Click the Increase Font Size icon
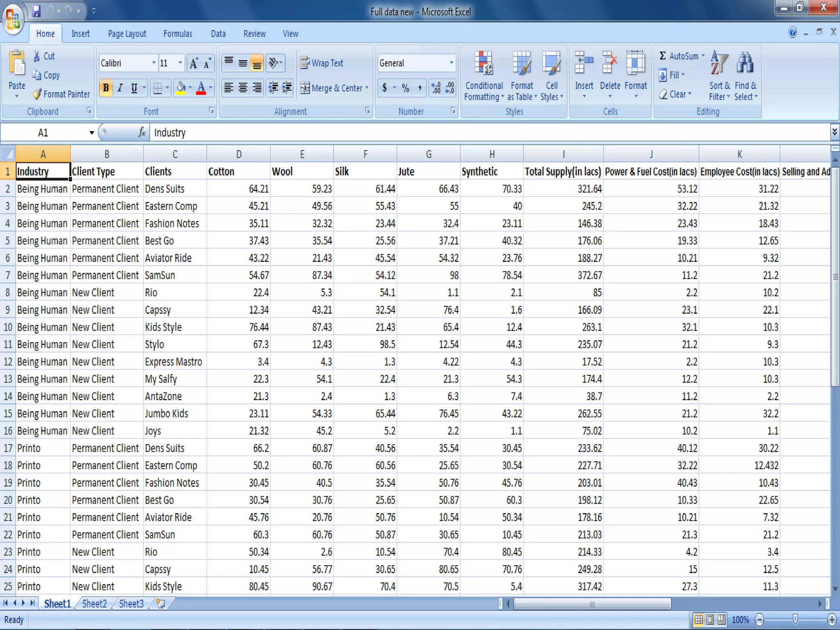 (194, 63)
